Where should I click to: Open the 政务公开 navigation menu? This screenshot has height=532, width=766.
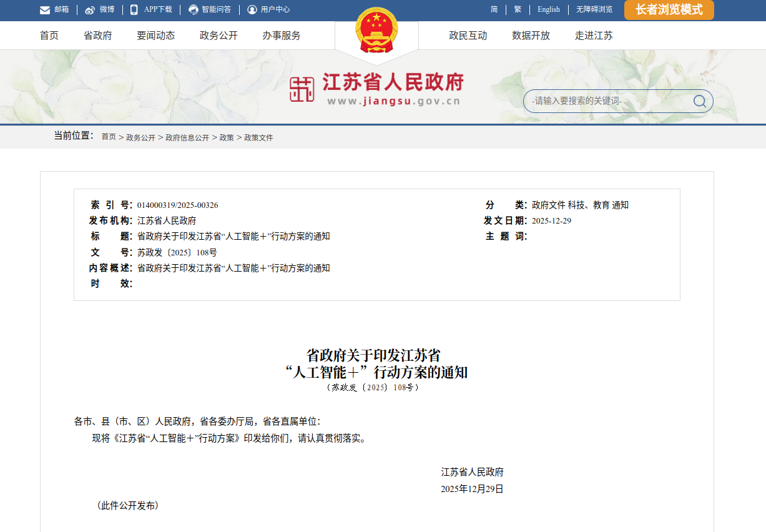click(219, 36)
